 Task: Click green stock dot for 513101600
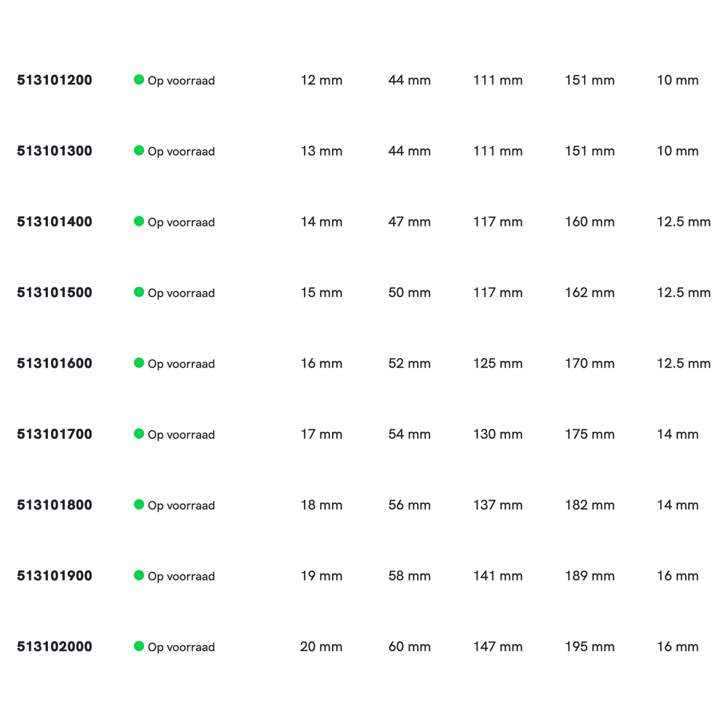[139, 363]
